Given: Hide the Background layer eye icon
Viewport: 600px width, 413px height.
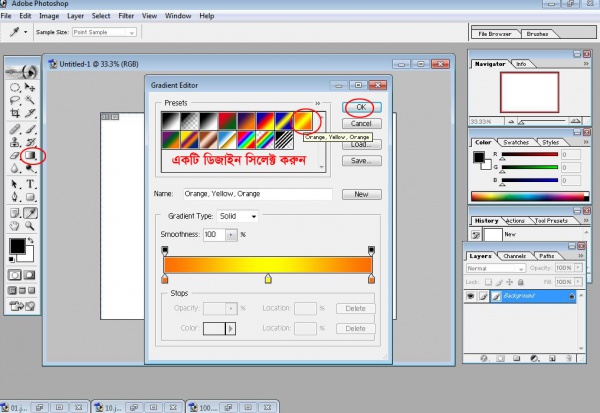Looking at the screenshot, I should [x=470, y=296].
